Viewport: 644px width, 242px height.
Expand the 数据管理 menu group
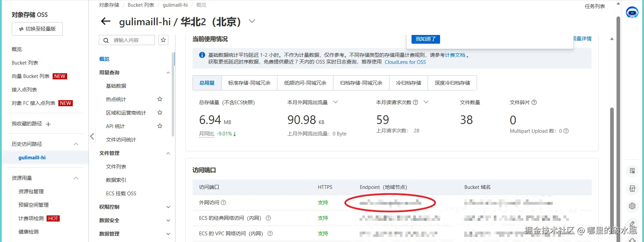pos(168,234)
